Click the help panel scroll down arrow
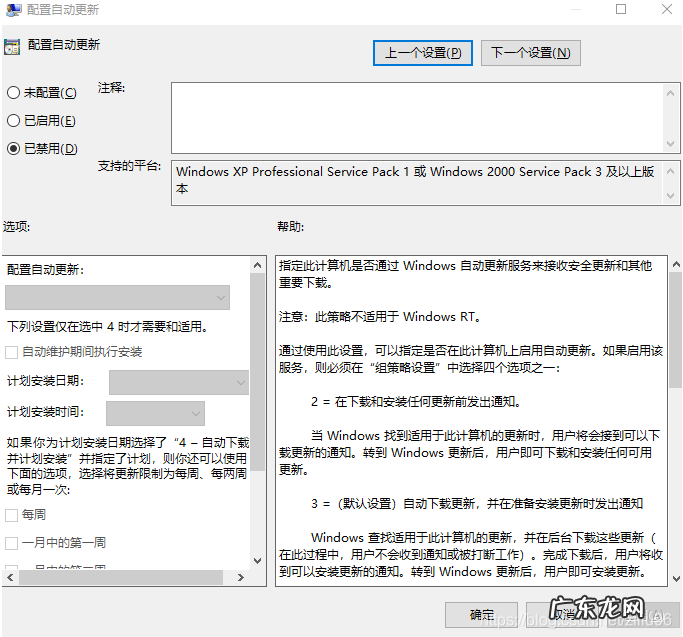 click(676, 579)
